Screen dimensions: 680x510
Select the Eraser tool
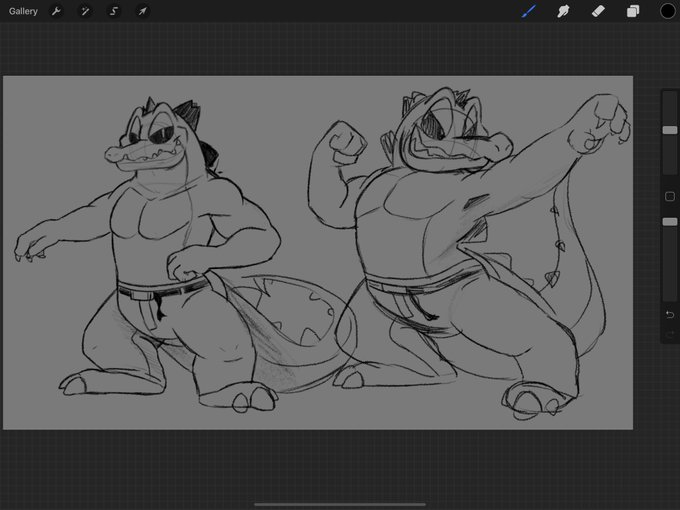pyautogui.click(x=598, y=11)
